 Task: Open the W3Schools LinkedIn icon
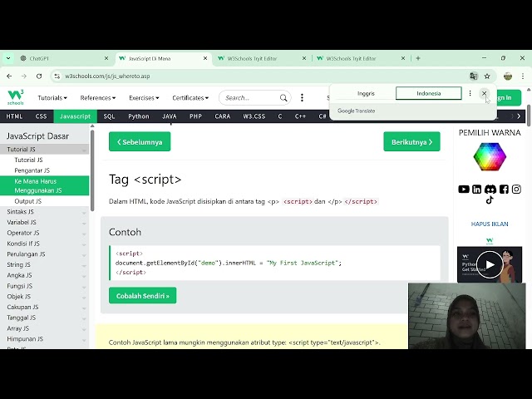(x=476, y=189)
